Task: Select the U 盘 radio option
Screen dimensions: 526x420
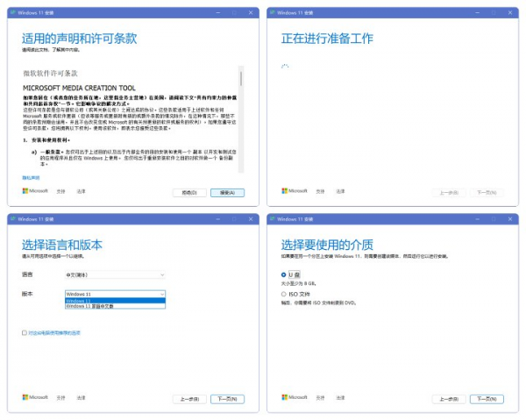Action: [283, 274]
